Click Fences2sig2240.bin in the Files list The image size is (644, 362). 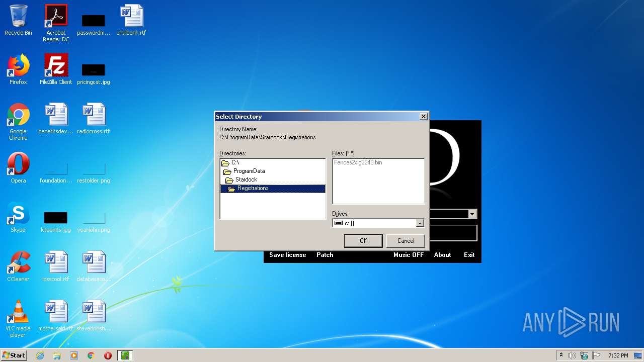pyautogui.click(x=358, y=162)
